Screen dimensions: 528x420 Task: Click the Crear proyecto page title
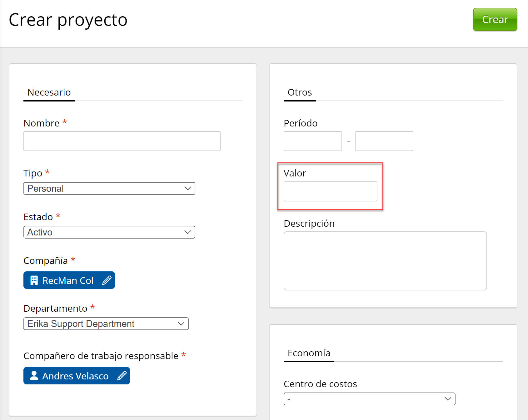68,20
